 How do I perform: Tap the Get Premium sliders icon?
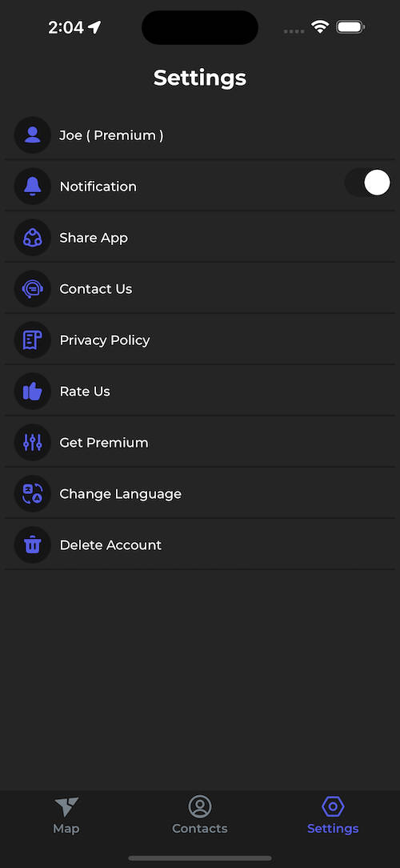tap(33, 442)
